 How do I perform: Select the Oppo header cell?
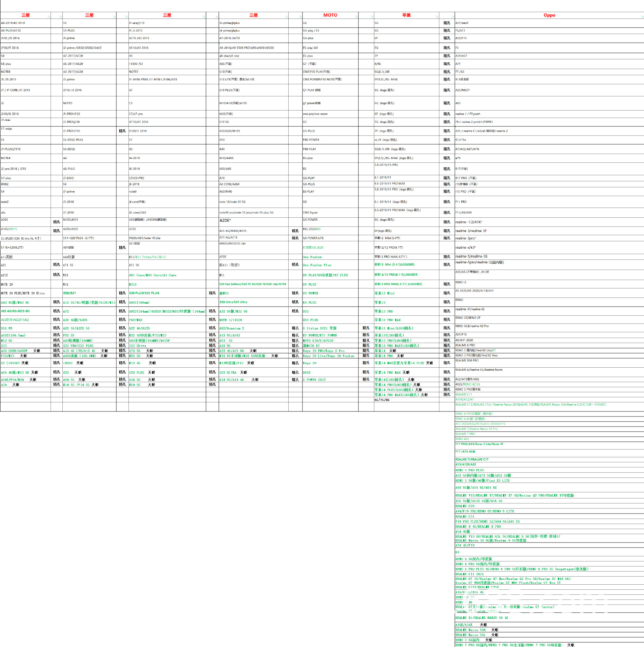click(549, 15)
